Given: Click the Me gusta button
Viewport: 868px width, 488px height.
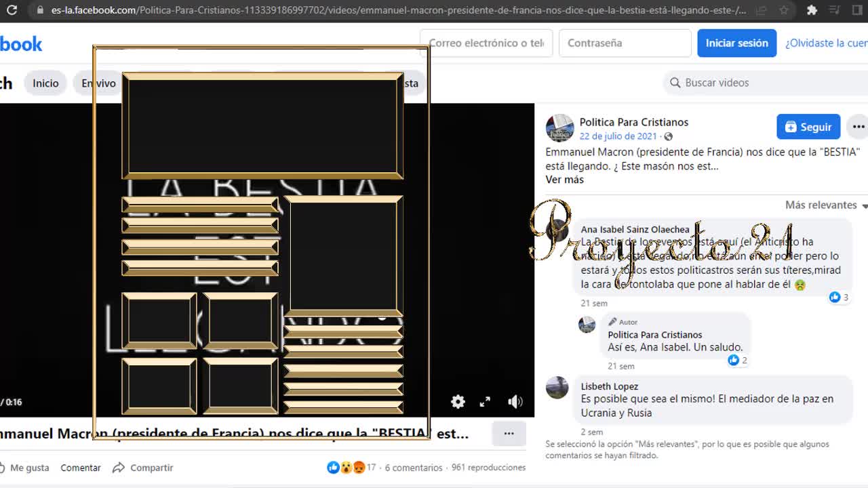Looking at the screenshot, I should pos(24,468).
